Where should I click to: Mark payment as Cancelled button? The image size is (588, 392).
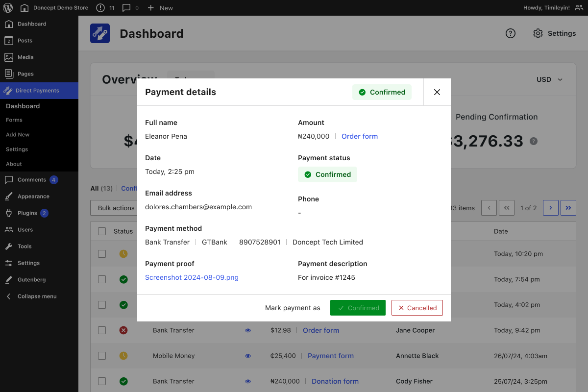pos(417,308)
